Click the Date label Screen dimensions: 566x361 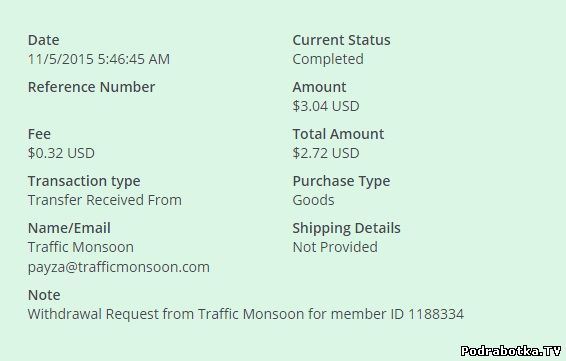tap(43, 40)
